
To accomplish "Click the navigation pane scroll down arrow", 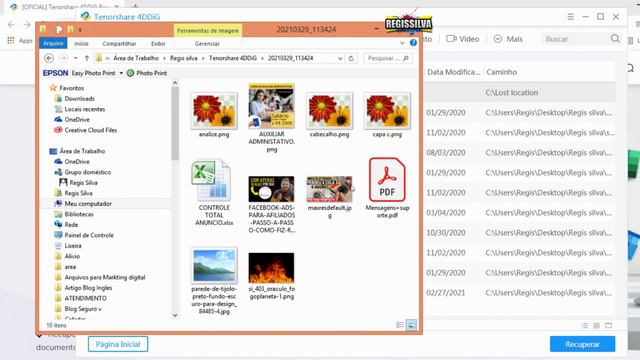I will pyautogui.click(x=175, y=316).
